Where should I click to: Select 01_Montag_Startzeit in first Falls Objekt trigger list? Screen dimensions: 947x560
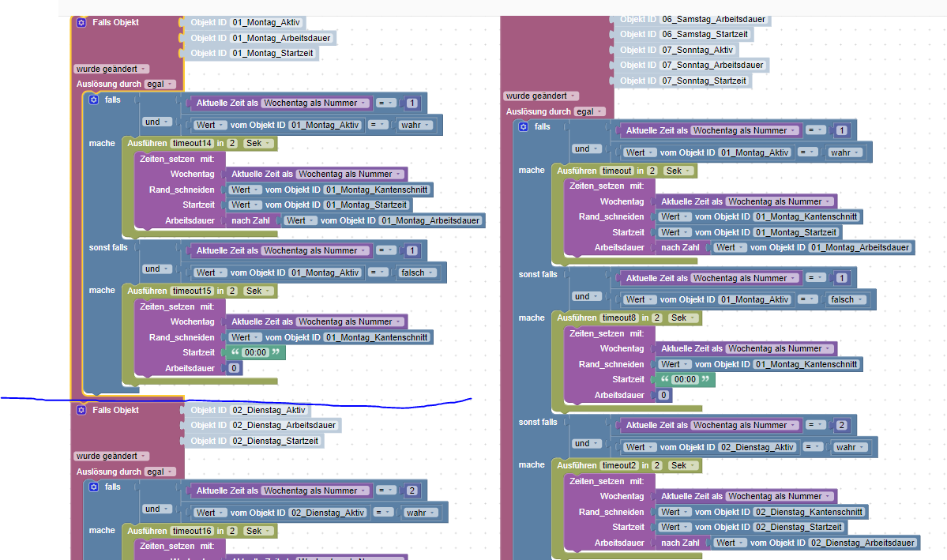point(272,53)
